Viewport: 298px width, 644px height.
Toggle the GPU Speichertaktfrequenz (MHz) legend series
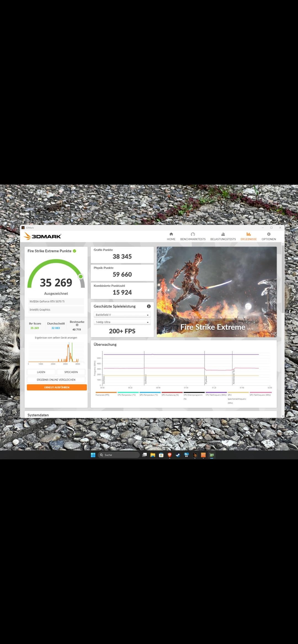coord(238,398)
